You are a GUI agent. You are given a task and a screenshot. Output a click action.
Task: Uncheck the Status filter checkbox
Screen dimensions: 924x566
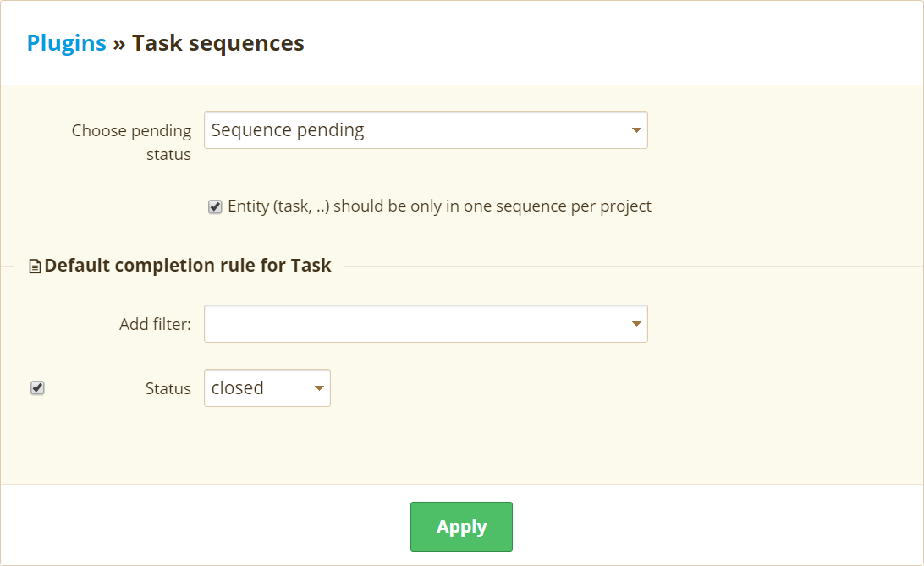coord(37,388)
